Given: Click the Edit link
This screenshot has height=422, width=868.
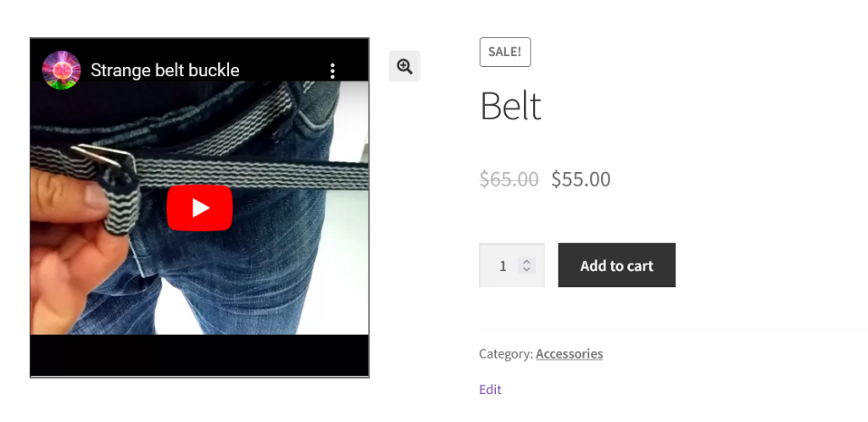Looking at the screenshot, I should pyautogui.click(x=490, y=389).
